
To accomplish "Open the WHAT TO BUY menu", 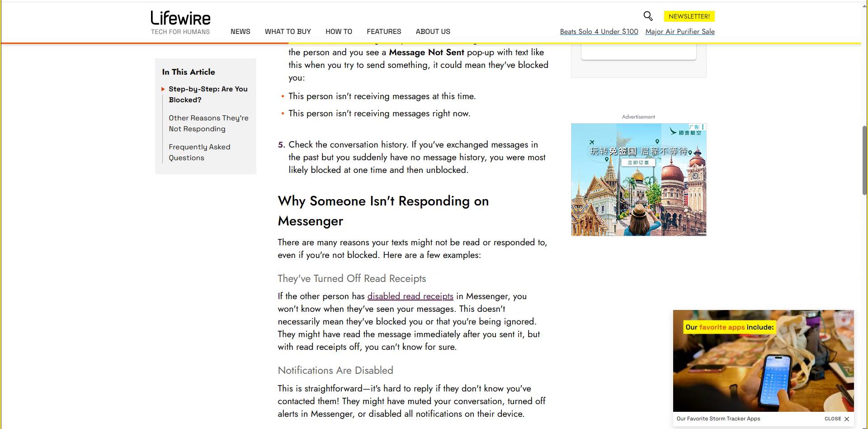I will (288, 32).
